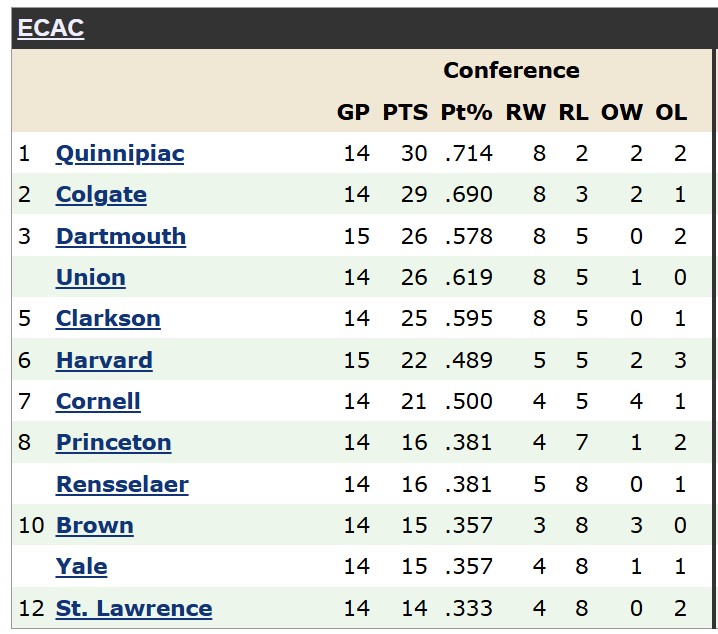The height and width of the screenshot is (634, 718).
Task: Open the St. Lawrence team page
Action: point(134,608)
